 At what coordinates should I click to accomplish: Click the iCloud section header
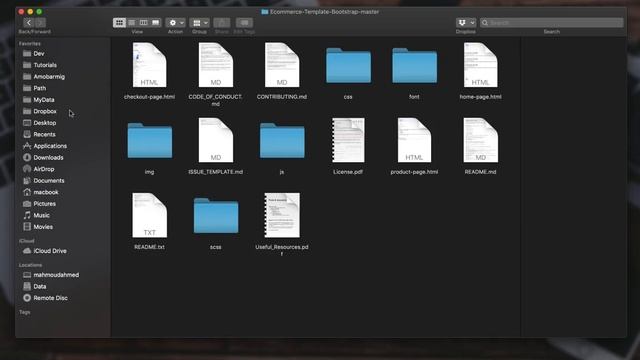(x=27, y=241)
